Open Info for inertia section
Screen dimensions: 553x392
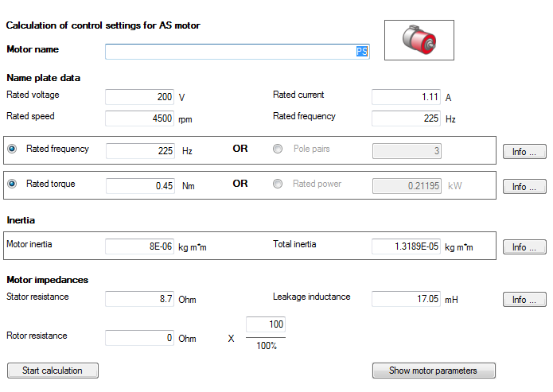[524, 247]
